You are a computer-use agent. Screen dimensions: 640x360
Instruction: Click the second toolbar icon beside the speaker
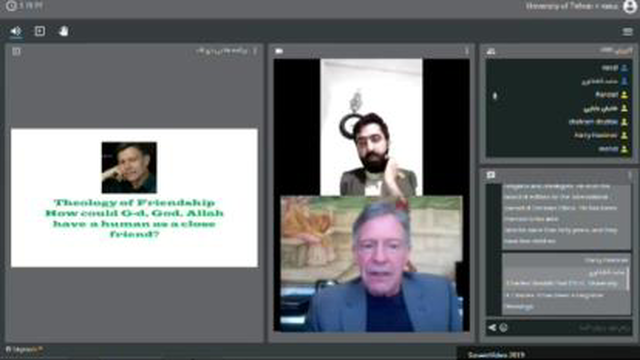coord(40,31)
